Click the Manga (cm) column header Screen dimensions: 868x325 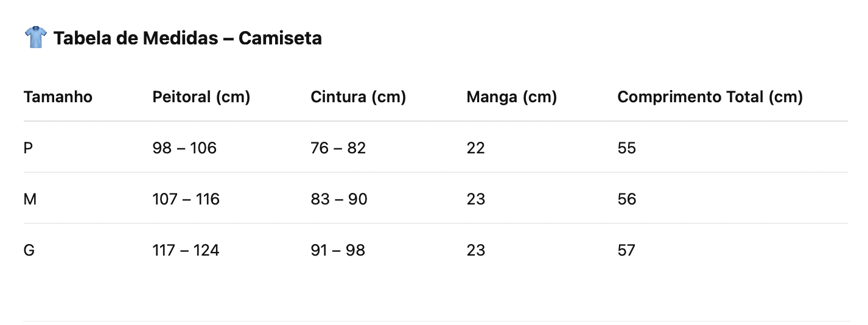pyautogui.click(x=511, y=97)
